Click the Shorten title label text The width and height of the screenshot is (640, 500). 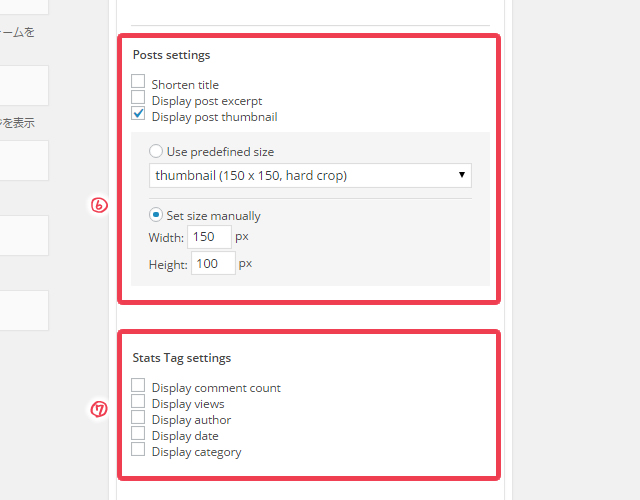click(185, 84)
